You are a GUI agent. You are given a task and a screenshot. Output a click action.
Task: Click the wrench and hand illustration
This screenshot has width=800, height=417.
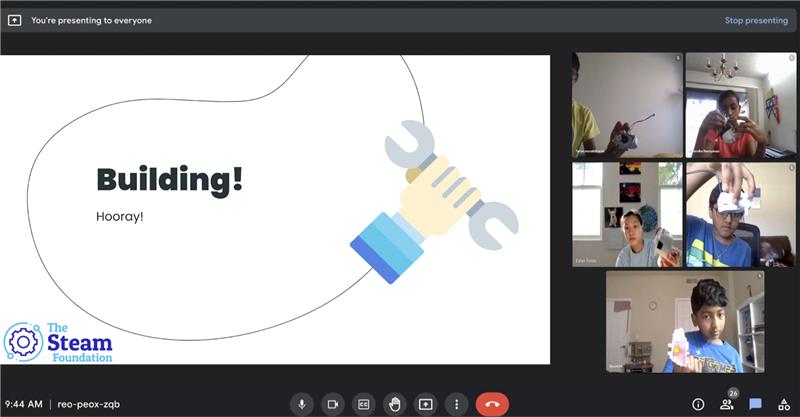[x=434, y=202]
